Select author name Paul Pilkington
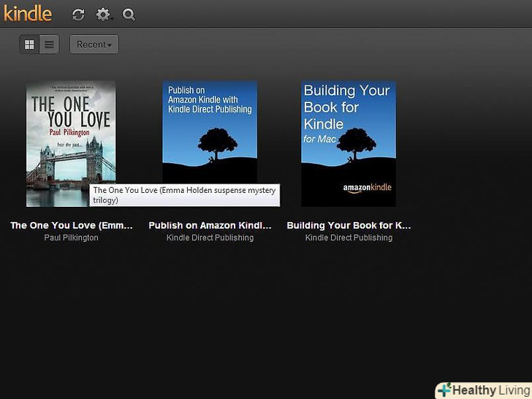The image size is (532, 399). coord(71,237)
